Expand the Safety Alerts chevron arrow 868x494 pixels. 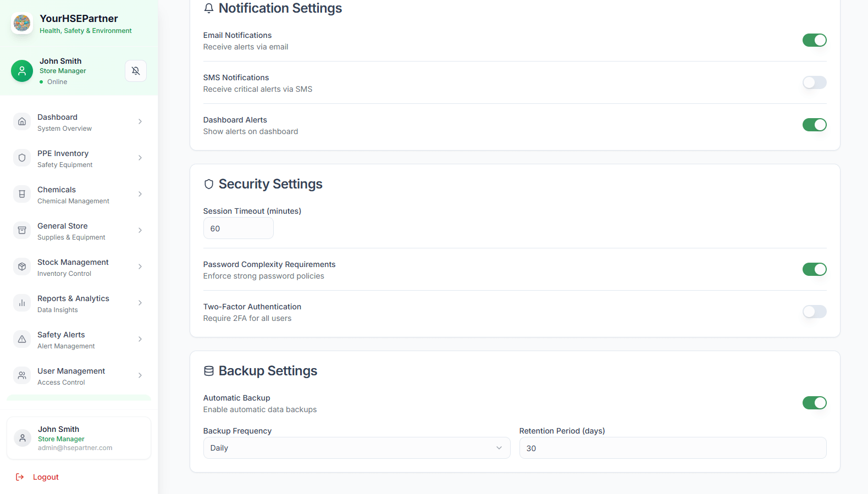coord(140,339)
